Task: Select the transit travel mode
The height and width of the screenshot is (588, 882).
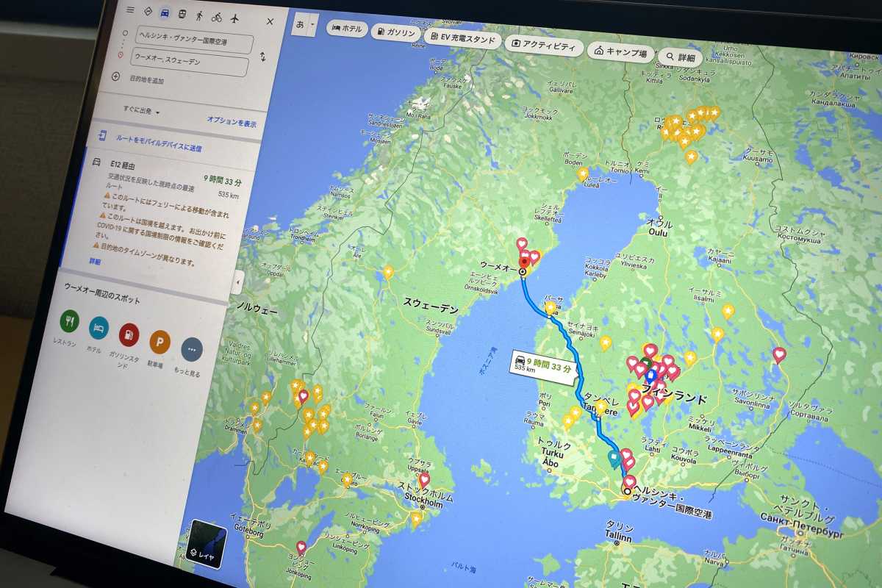Action: [x=182, y=14]
